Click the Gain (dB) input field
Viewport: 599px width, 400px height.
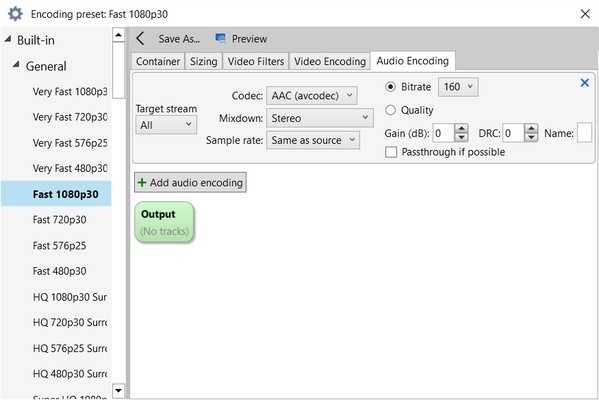click(x=444, y=133)
